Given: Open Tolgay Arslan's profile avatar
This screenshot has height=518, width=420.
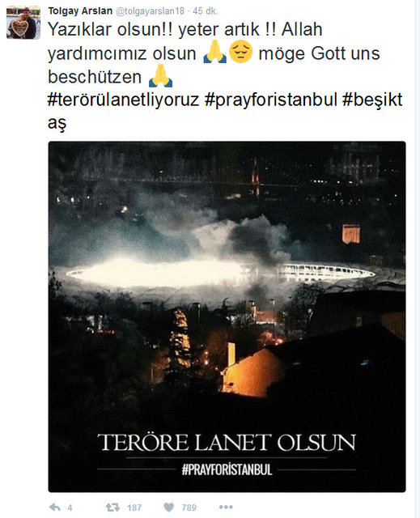Looking at the screenshot, I should (x=23, y=23).
